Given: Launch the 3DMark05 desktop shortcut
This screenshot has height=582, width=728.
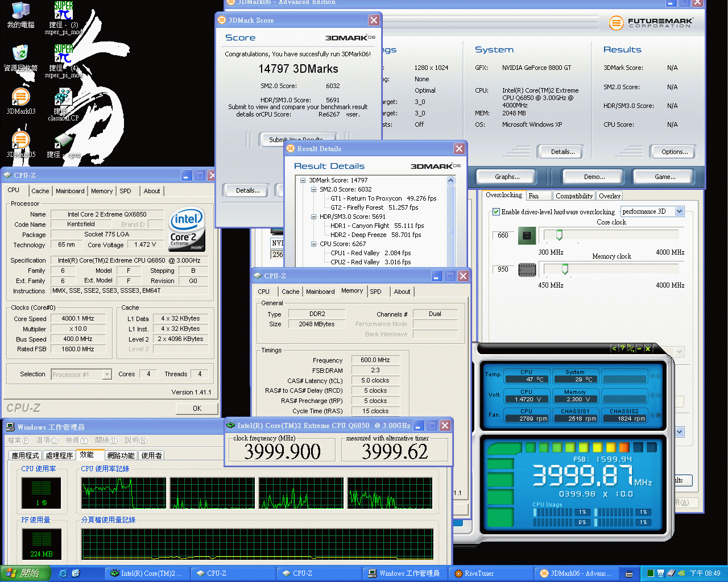Looking at the screenshot, I should (x=20, y=140).
